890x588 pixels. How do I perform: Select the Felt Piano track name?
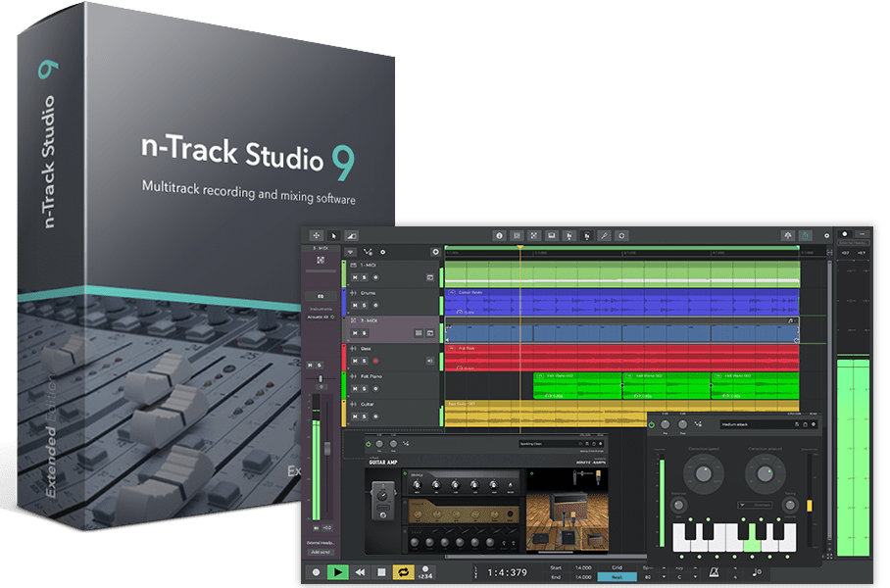(371, 376)
